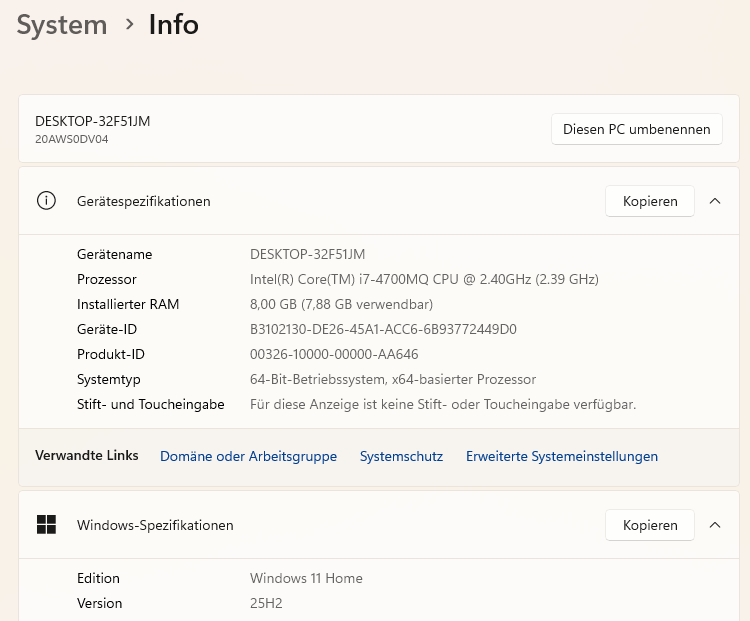Collapse the Windows-Spezifikationen section chevron
This screenshot has height=621, width=750.
[x=715, y=525]
